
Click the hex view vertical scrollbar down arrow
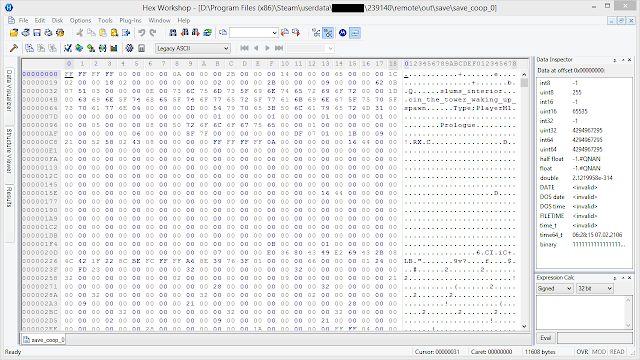pyautogui.click(x=524, y=326)
